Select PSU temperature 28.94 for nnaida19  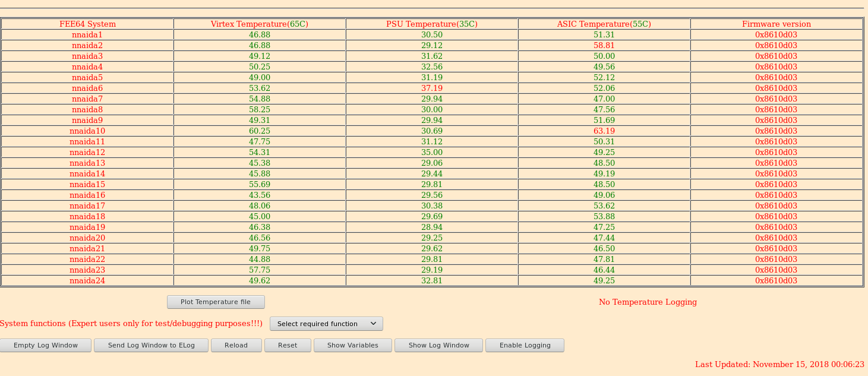point(432,228)
